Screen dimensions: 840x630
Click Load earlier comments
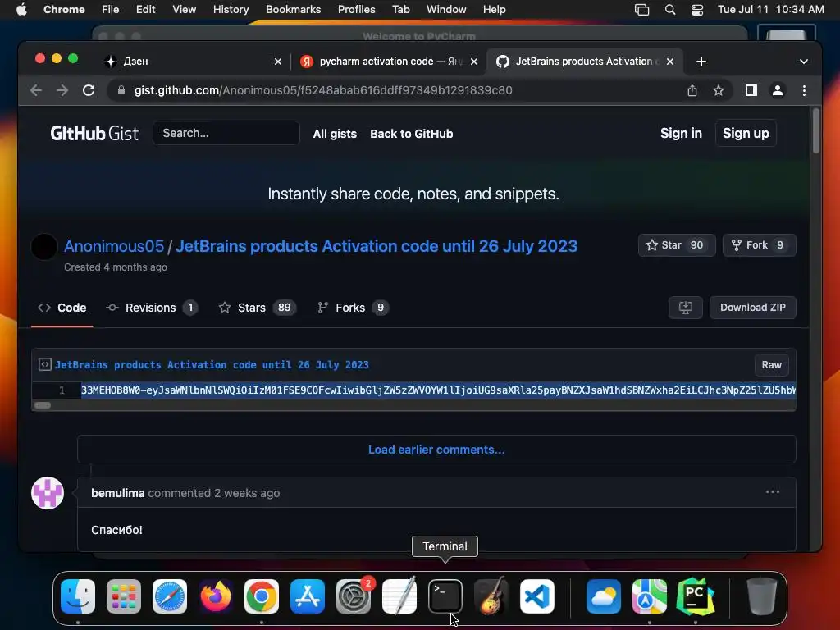pos(436,450)
